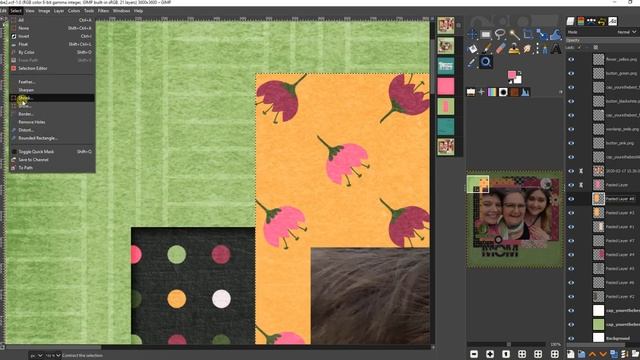Select the Color Picker eyedropper tool
The image size is (640, 360).
point(472,62)
